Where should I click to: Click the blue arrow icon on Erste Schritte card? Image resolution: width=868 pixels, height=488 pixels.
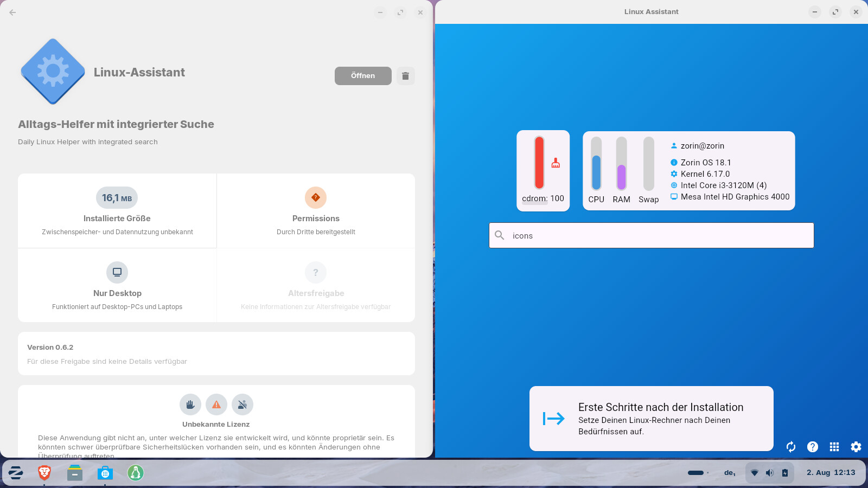point(554,419)
